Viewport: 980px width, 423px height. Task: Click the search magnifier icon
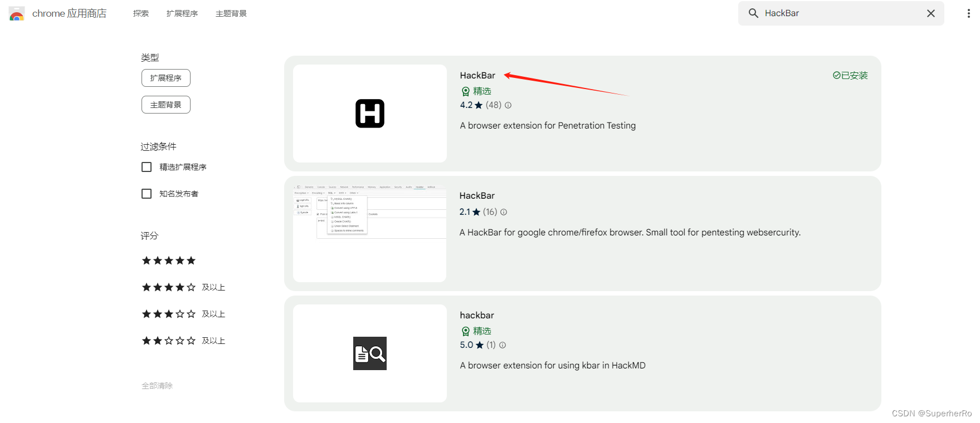(753, 13)
